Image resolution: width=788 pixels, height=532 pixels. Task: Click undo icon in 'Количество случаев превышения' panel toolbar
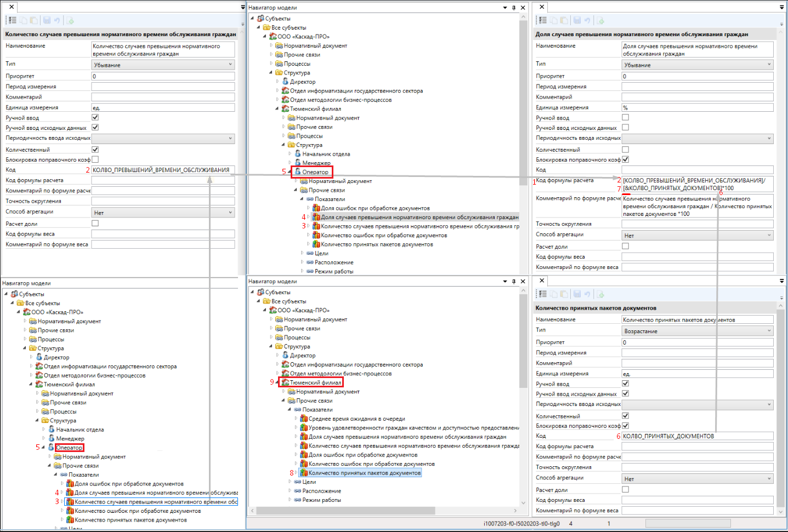point(56,20)
